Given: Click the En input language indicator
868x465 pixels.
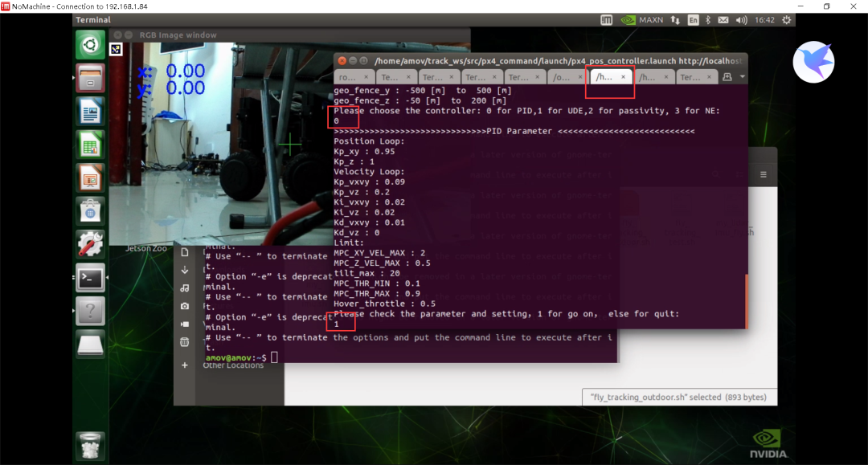Looking at the screenshot, I should [693, 20].
